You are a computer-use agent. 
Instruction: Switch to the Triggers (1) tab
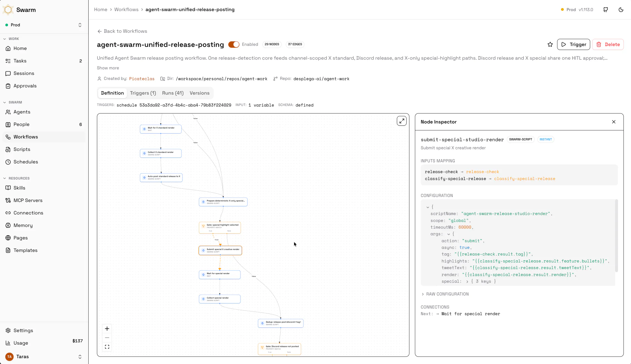[x=143, y=93]
